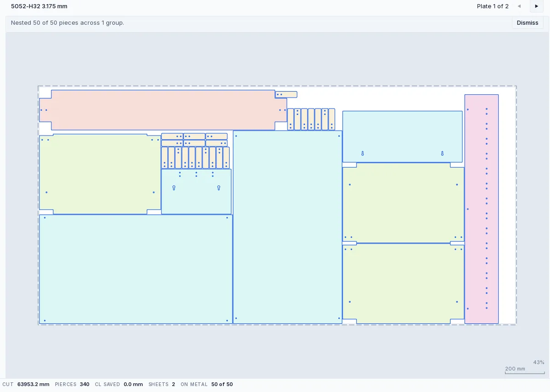550x392 pixels.
Task: Select the pink long notched panel part
Action: point(163,110)
